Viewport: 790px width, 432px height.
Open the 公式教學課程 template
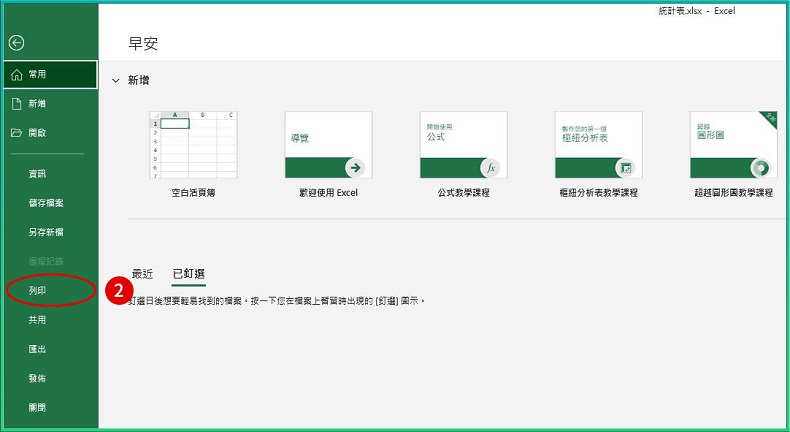pos(464,155)
